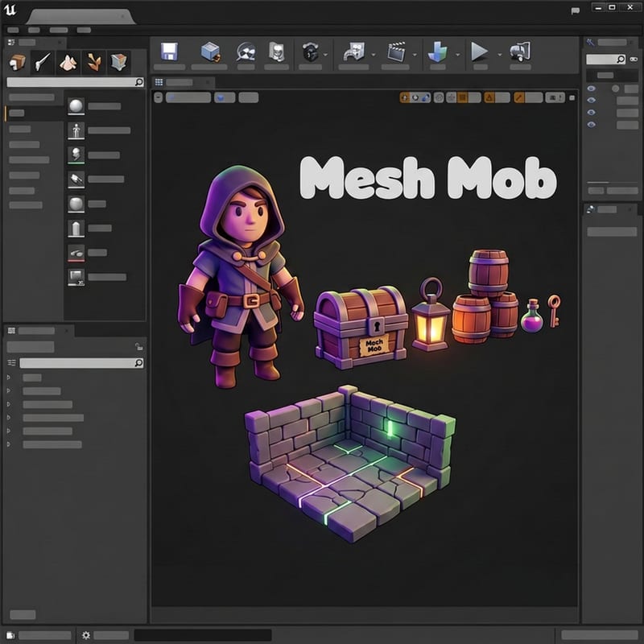Toggle the orange diagonal scale snapping button
This screenshot has width=644, height=644.
tap(518, 97)
